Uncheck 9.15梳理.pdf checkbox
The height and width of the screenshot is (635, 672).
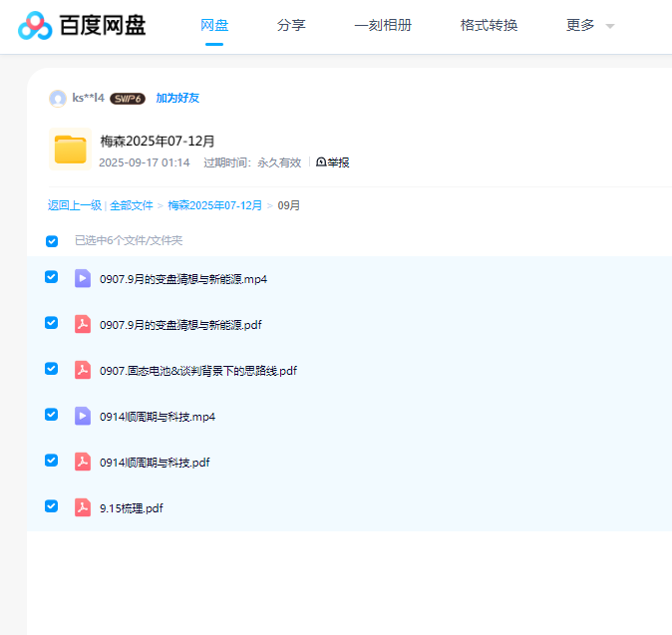[x=52, y=506]
